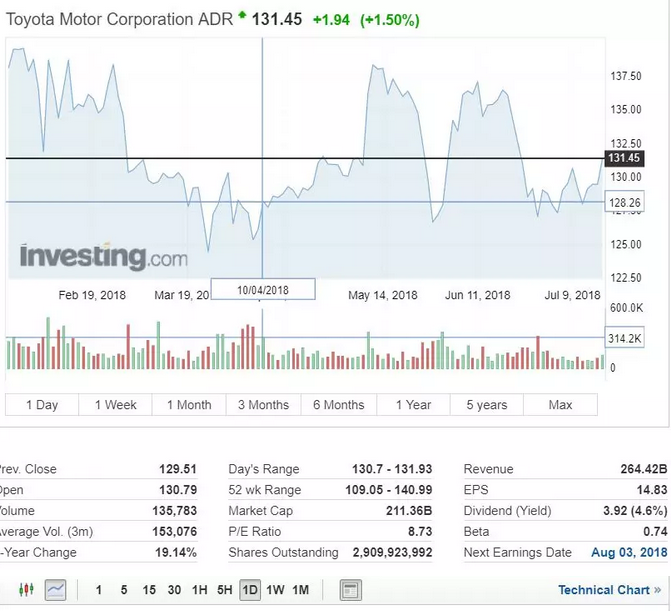Click the Revenue value 264.42B
The image size is (671, 611).
tap(644, 469)
